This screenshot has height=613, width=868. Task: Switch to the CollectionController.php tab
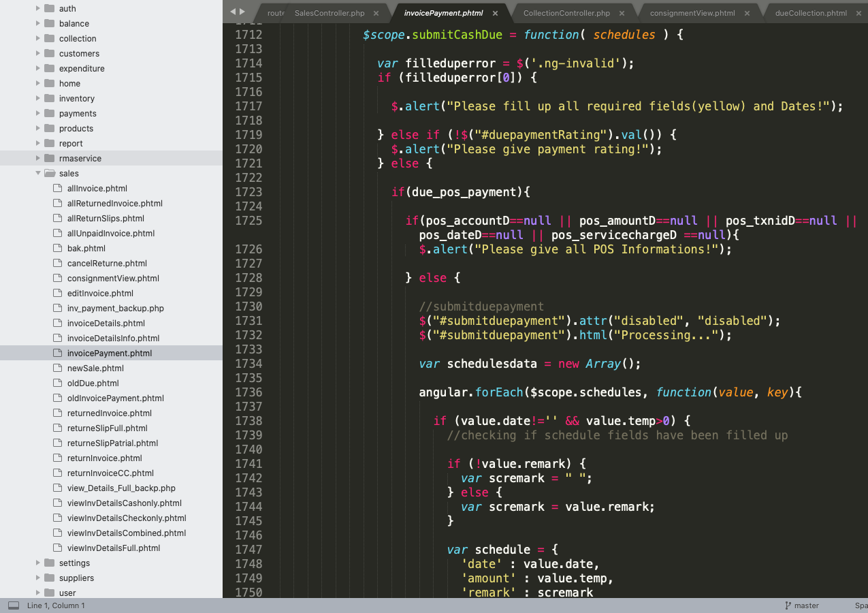coord(566,13)
